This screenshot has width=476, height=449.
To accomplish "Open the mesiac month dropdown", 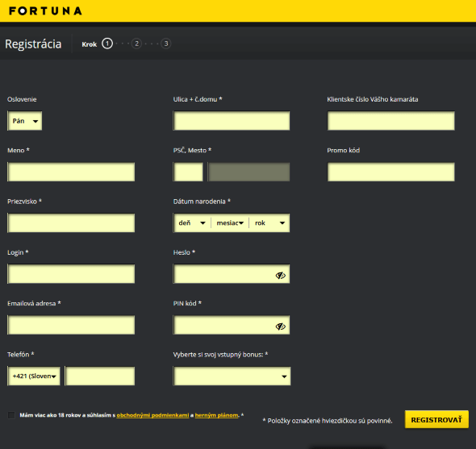I will pos(230,223).
